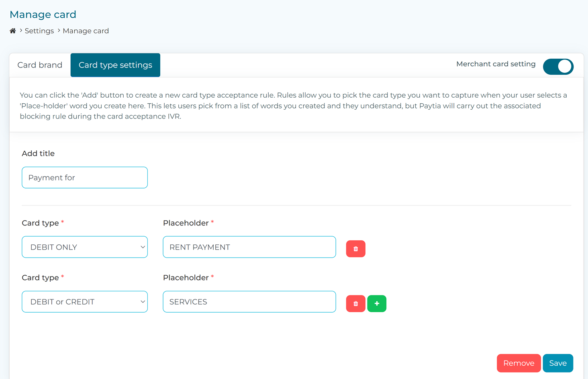Click the home breadcrumb icon
Viewport: 588px width, 379px height.
(x=12, y=31)
